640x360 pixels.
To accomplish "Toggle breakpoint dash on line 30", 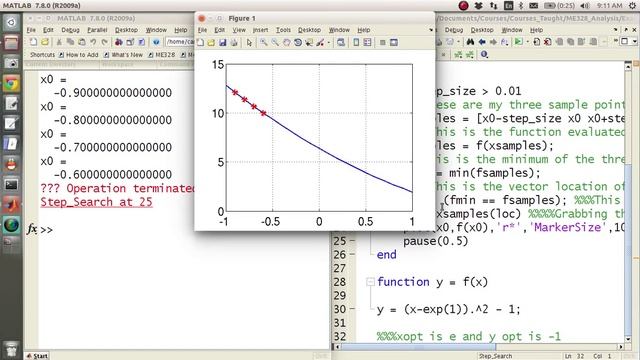I will [352, 309].
